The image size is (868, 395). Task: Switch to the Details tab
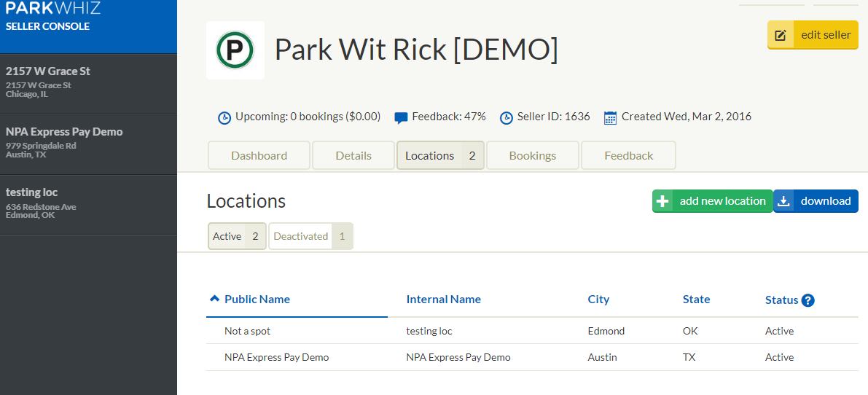(353, 155)
